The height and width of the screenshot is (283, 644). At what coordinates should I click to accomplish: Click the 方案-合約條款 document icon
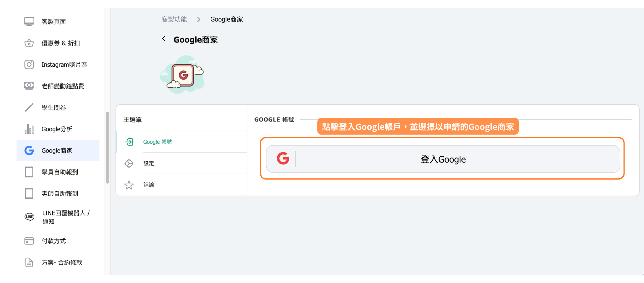pyautogui.click(x=29, y=262)
